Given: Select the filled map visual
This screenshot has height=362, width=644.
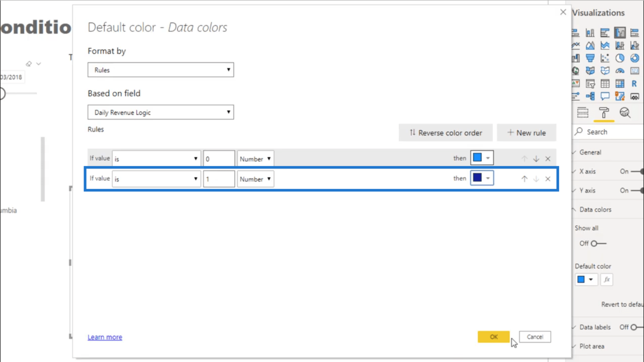Looking at the screenshot, I should coord(590,71).
